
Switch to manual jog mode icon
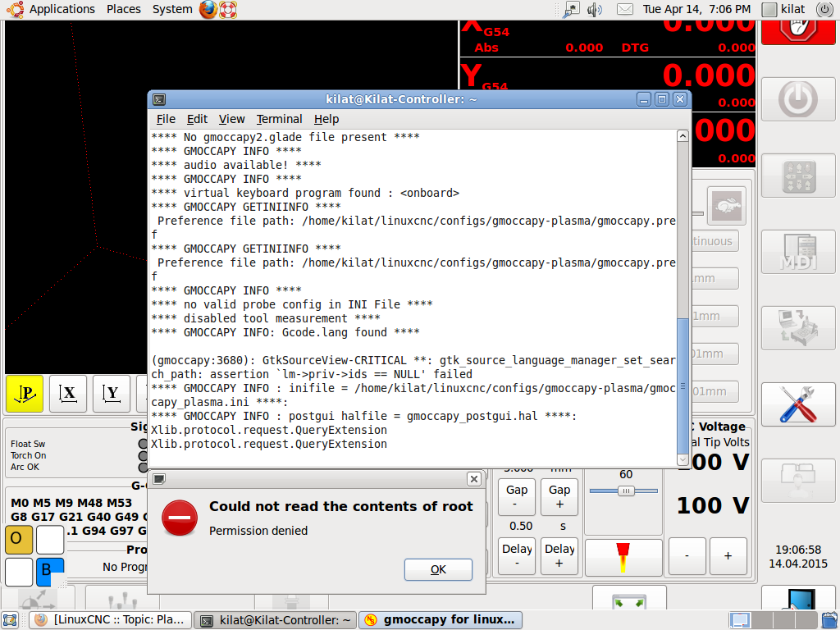797,176
